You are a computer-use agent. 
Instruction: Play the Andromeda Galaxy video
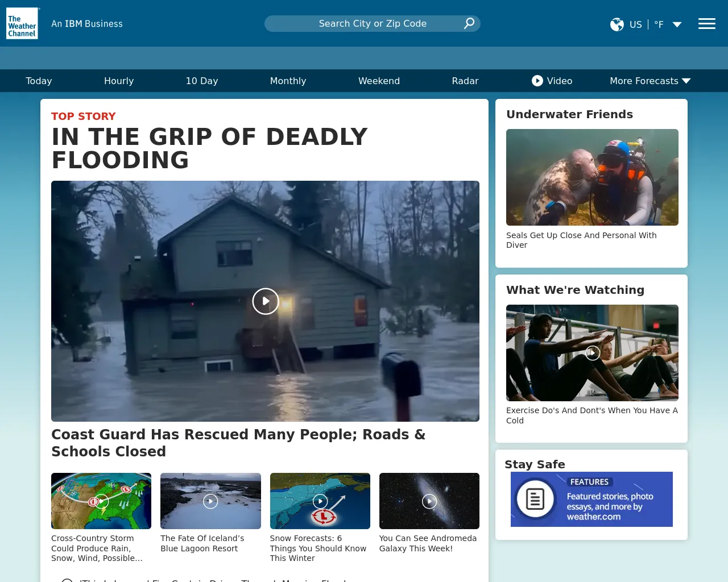click(x=429, y=501)
